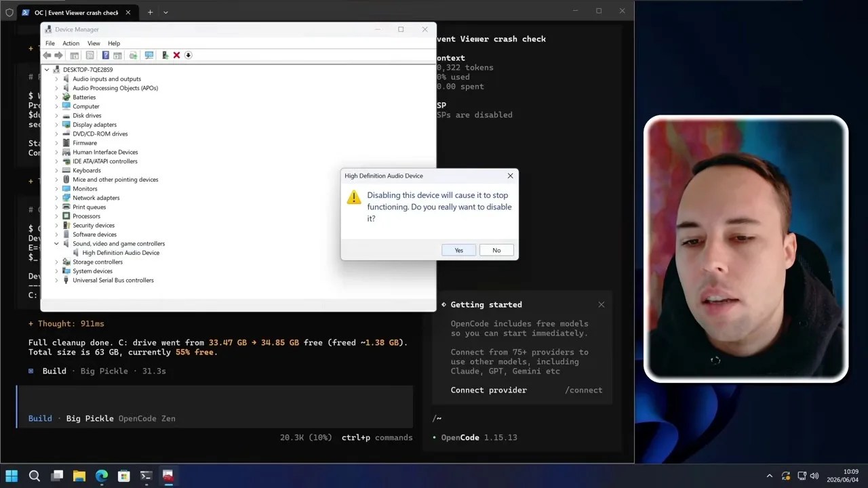Open Task View from the taskbar
The width and height of the screenshot is (868, 488).
(x=57, y=476)
